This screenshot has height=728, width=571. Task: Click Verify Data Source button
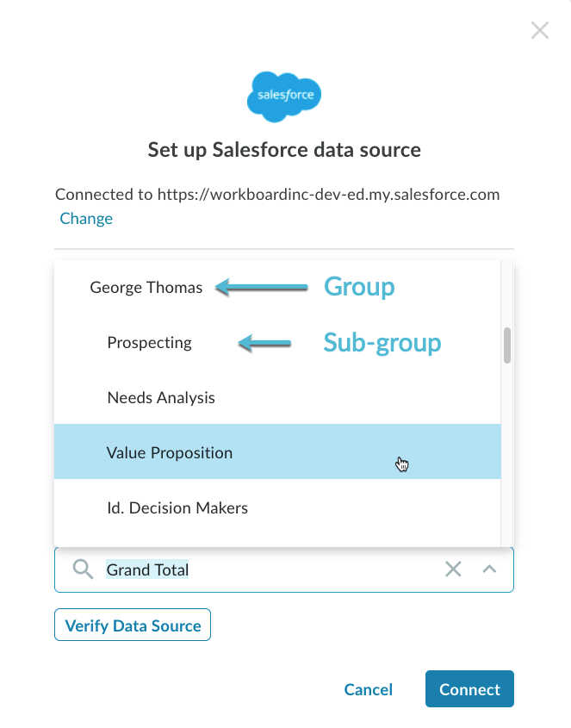[x=133, y=625]
